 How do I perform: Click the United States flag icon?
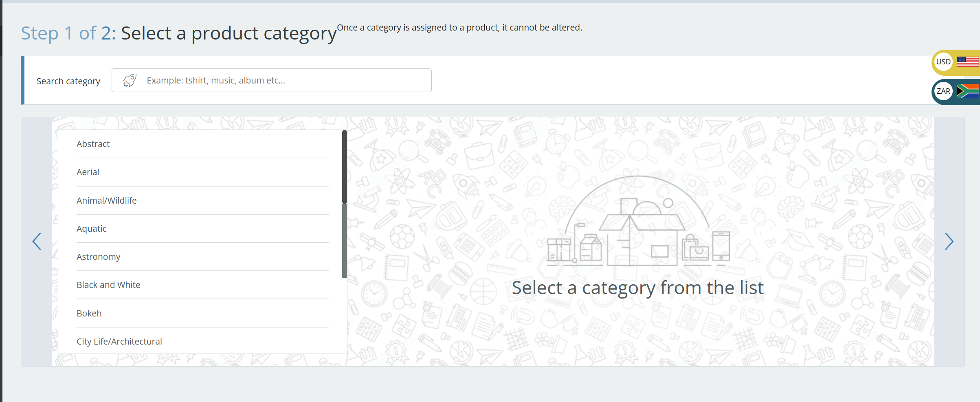click(968, 62)
